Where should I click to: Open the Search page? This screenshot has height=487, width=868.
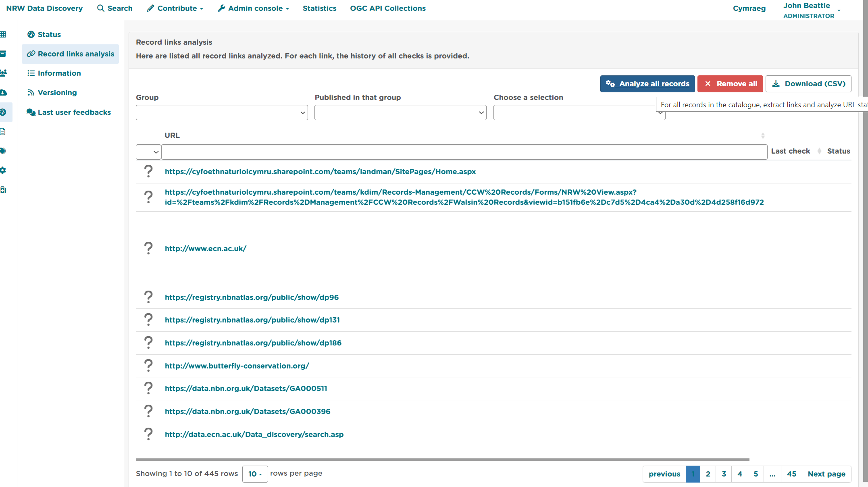(115, 8)
